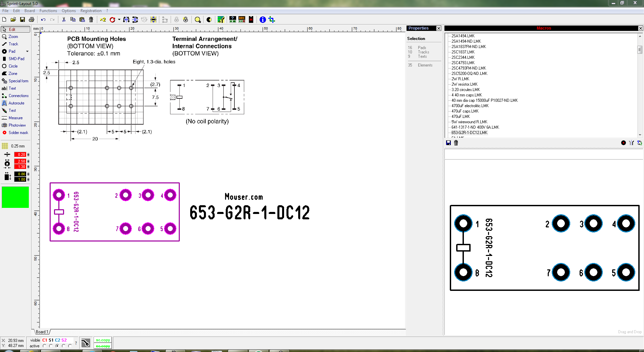Create a new board file
This screenshot has width=644, height=352.
click(4, 20)
